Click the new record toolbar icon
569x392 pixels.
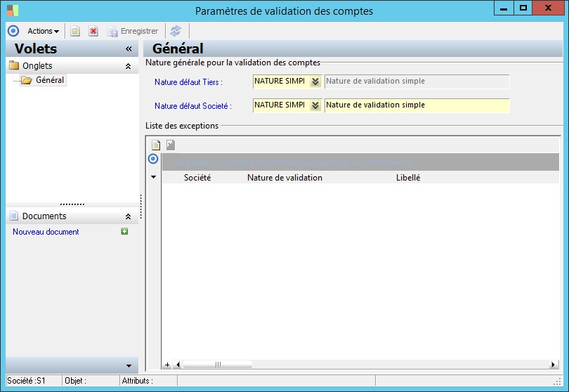pyautogui.click(x=75, y=31)
